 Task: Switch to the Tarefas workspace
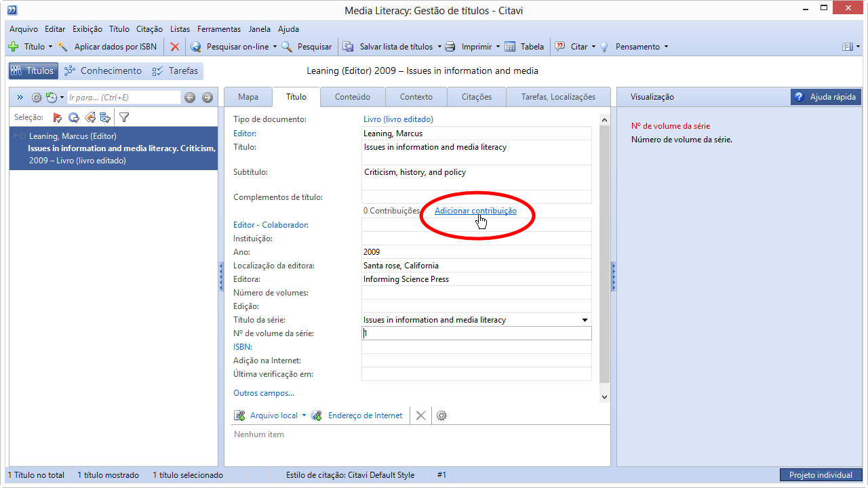[175, 70]
